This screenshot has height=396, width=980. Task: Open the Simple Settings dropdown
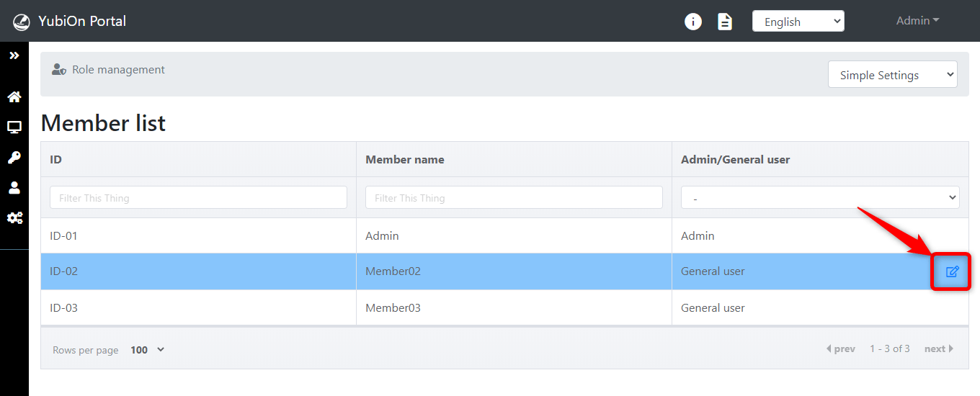(x=893, y=75)
